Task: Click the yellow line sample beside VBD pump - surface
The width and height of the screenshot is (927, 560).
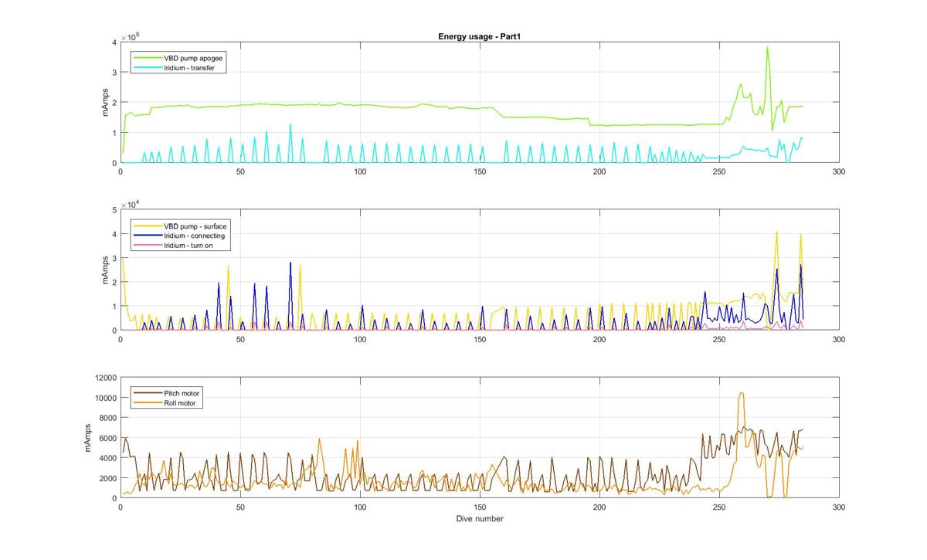Action: tap(148, 226)
